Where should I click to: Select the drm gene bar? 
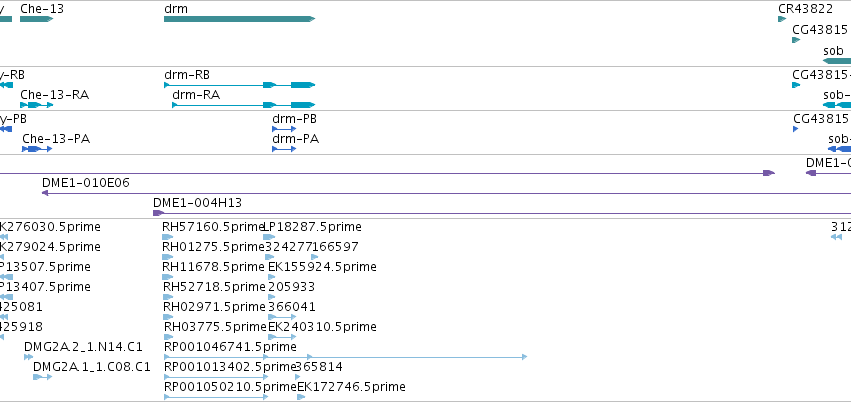(x=239, y=19)
